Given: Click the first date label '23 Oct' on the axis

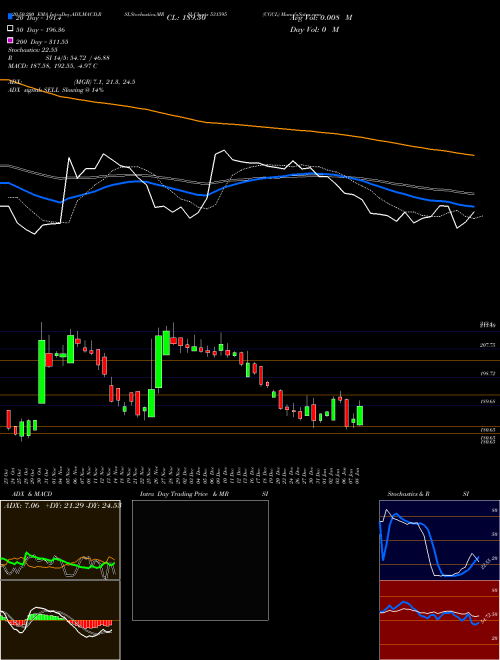Looking at the screenshot, I should (x=6, y=476).
